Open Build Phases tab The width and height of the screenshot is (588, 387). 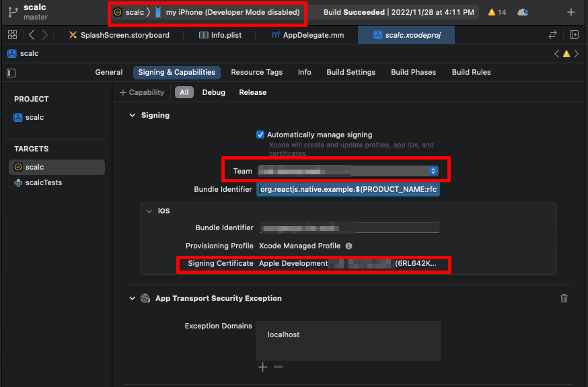click(413, 72)
